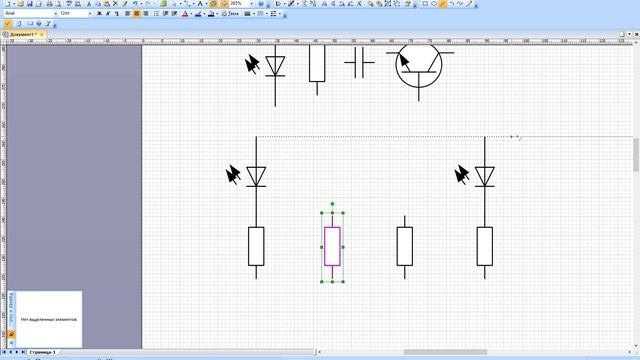The height and width of the screenshot is (360, 640).
Task: Click the help icon in third toolbar
Action: [39, 24]
